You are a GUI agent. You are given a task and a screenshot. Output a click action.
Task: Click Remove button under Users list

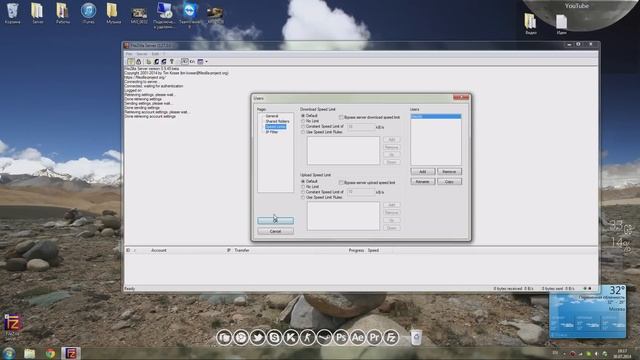click(449, 171)
